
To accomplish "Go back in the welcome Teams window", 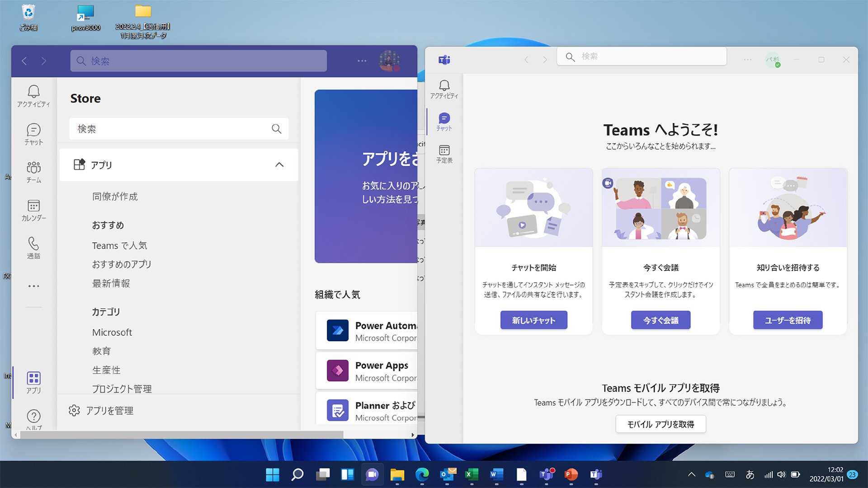I will [x=526, y=60].
